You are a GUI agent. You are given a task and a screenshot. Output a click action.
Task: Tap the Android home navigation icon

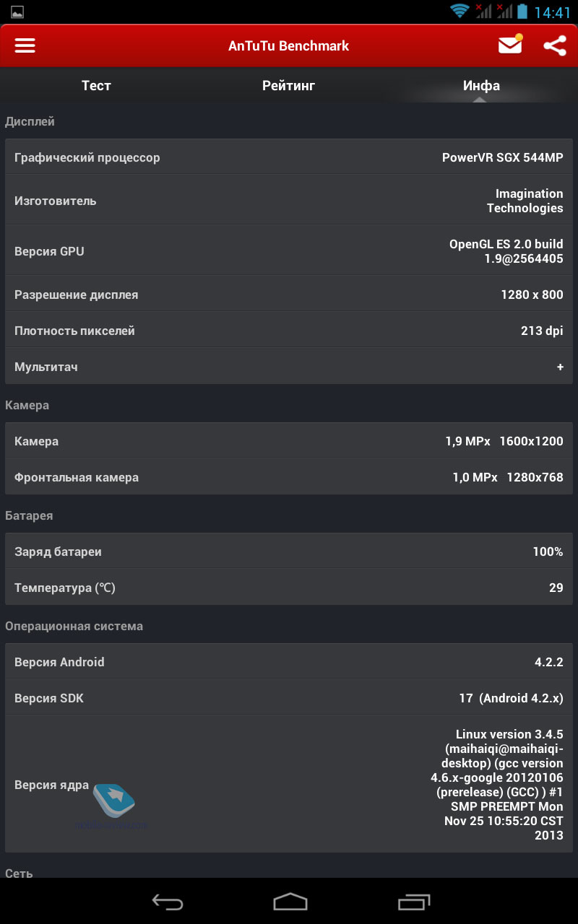[x=290, y=901]
